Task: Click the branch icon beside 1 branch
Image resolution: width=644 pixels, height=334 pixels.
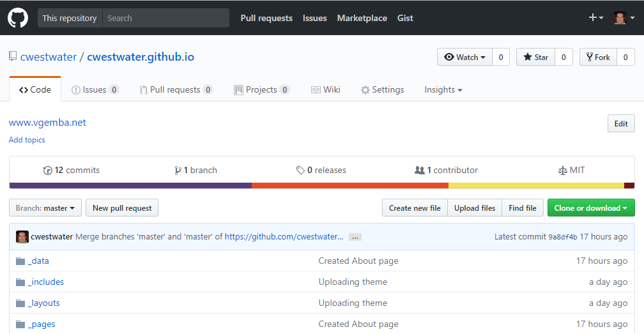Action: (x=178, y=171)
